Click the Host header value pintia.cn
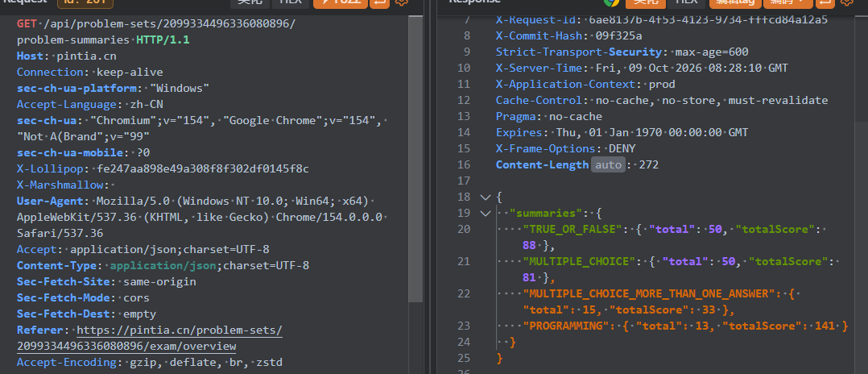868x374 pixels. [x=86, y=56]
